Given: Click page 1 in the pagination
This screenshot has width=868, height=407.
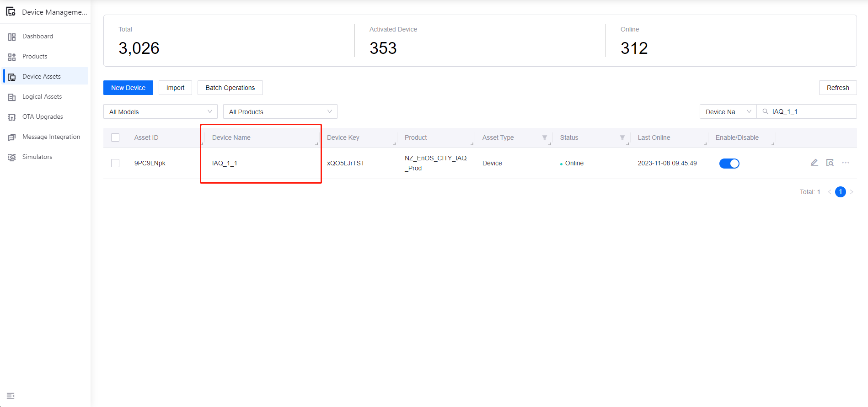Looking at the screenshot, I should [840, 192].
